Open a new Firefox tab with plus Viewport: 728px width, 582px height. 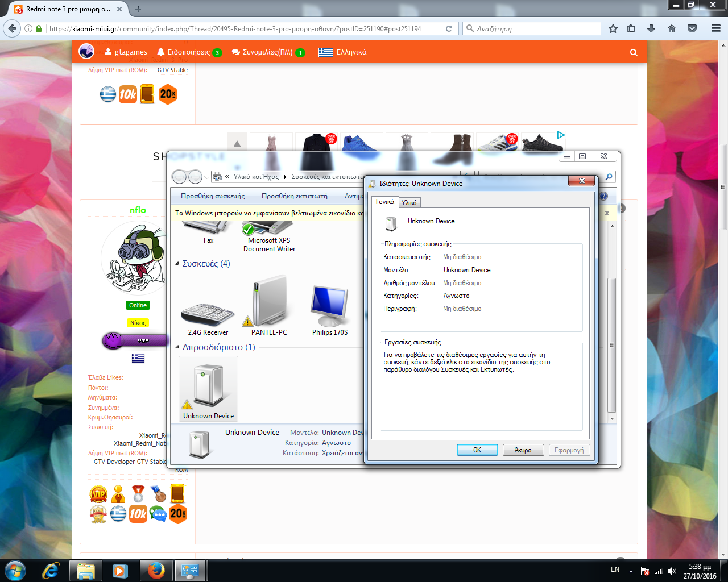click(138, 9)
